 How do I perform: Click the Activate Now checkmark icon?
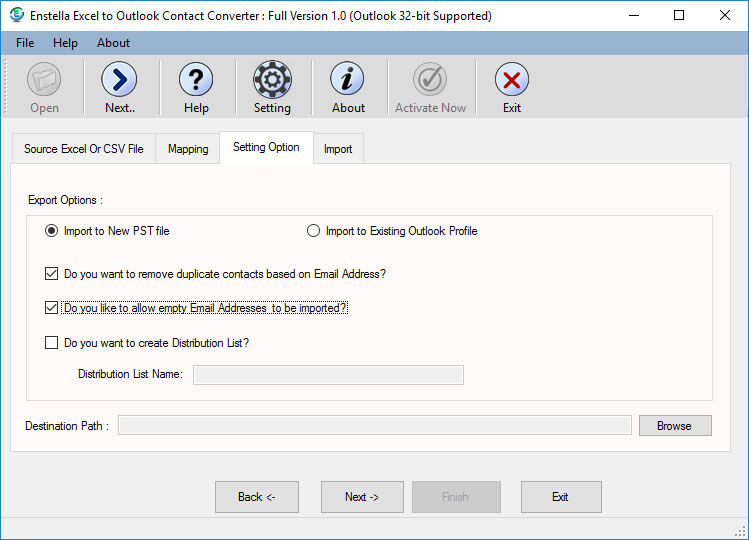coord(430,80)
